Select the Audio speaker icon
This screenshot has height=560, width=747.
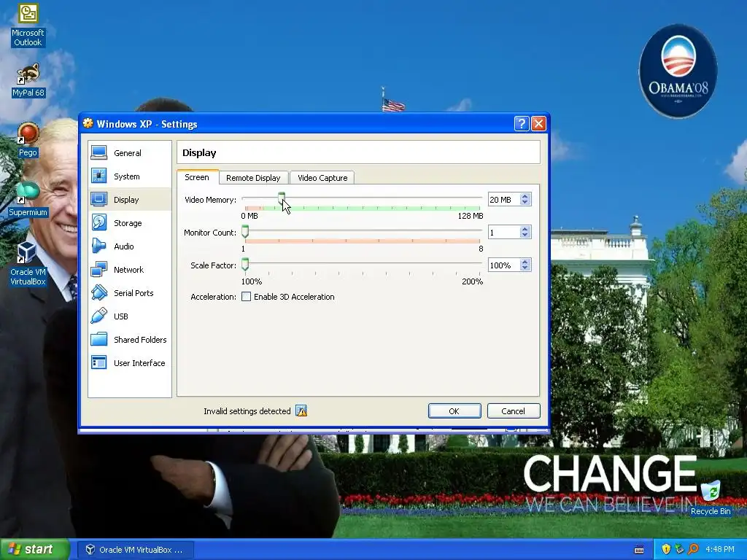(x=98, y=246)
